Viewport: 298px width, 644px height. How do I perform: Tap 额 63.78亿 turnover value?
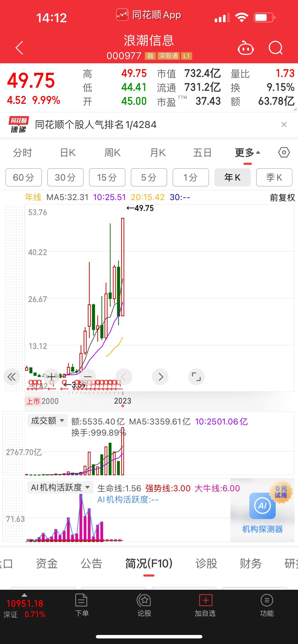[277, 101]
